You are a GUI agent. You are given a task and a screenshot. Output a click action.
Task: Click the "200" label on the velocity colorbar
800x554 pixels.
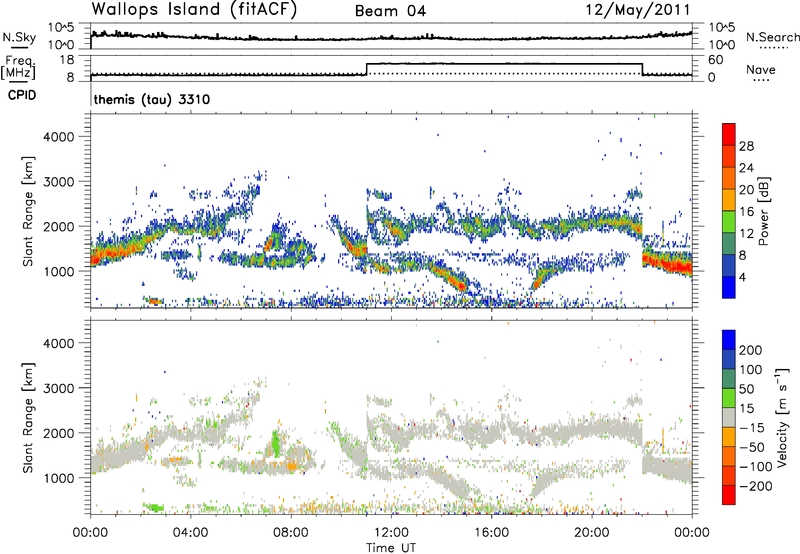[x=751, y=350]
